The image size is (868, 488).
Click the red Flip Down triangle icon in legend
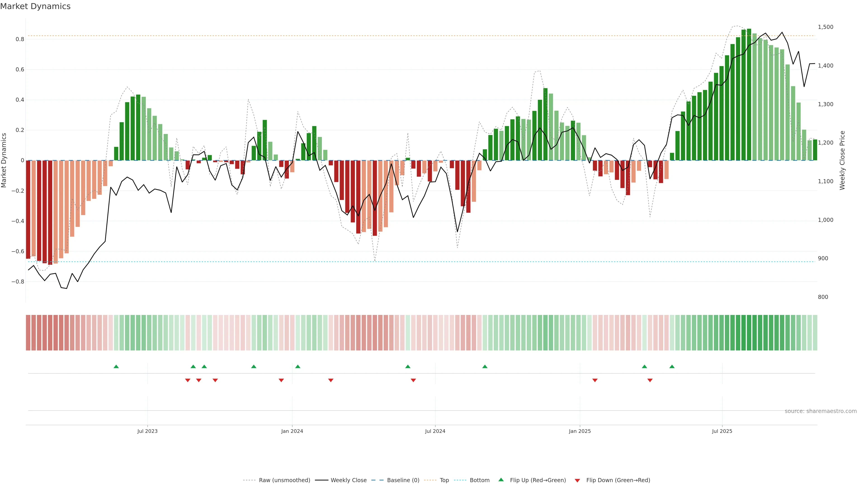click(577, 481)
